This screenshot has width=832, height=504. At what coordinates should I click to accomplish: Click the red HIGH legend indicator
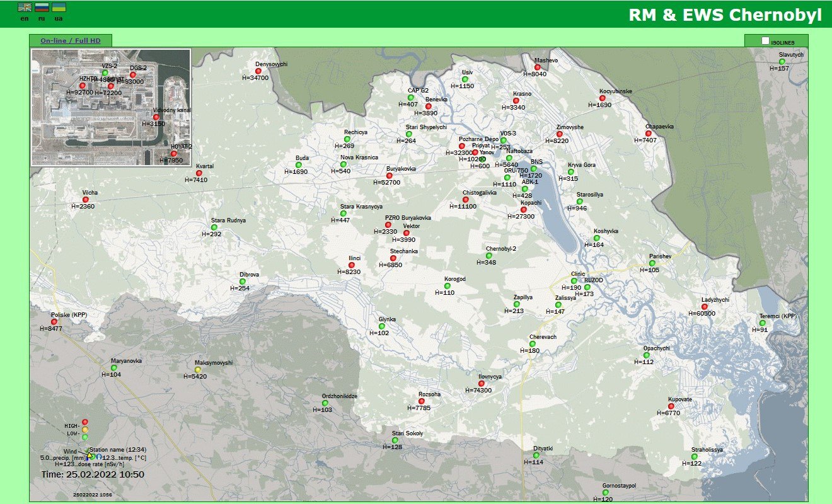(x=85, y=422)
